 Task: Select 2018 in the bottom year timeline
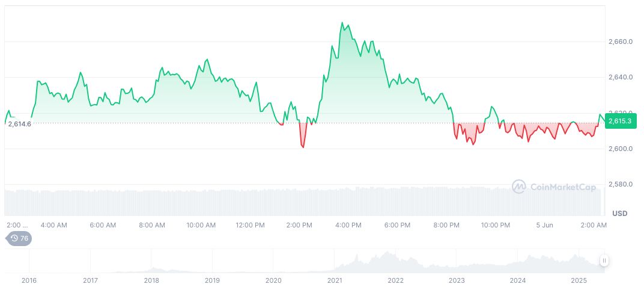(151, 280)
